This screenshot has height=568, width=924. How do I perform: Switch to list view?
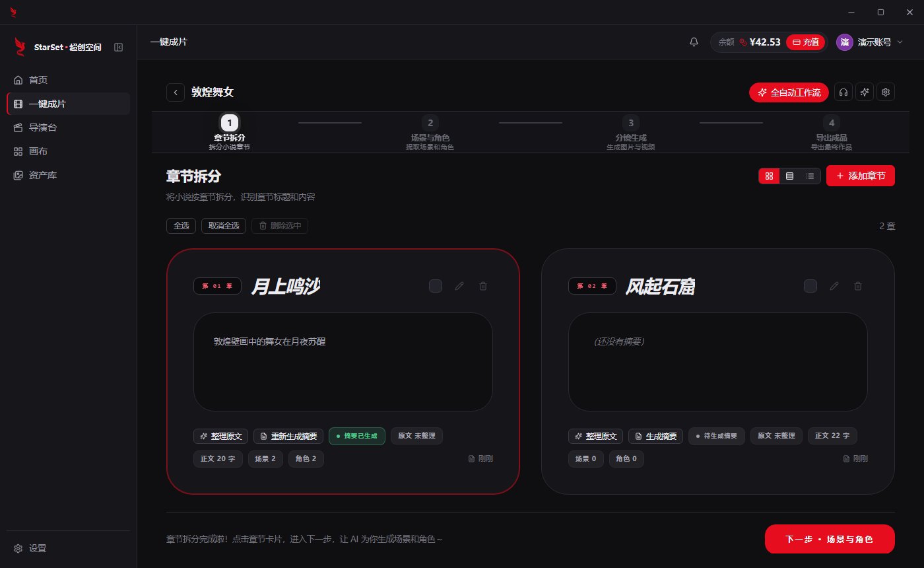click(810, 176)
